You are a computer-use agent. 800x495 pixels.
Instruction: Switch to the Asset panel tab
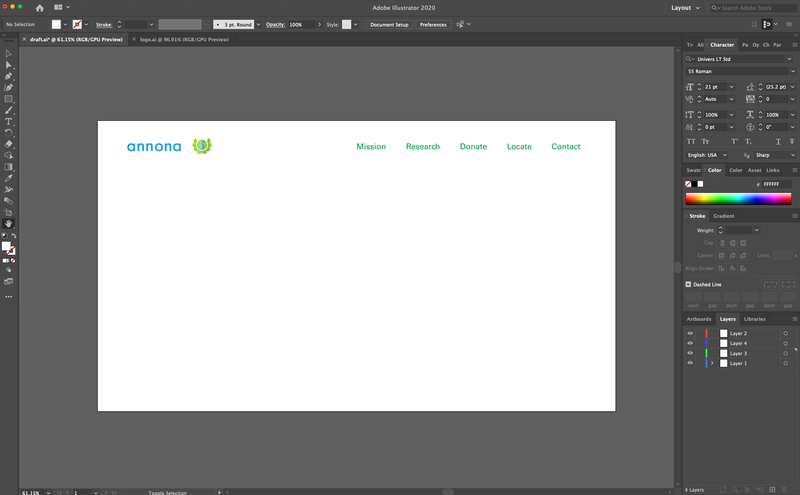point(754,170)
